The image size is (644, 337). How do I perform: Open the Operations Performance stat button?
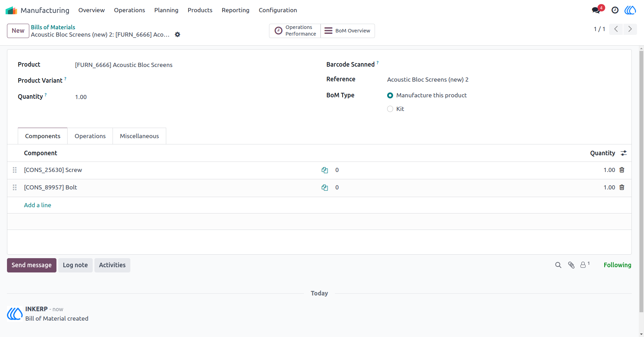[295, 31]
